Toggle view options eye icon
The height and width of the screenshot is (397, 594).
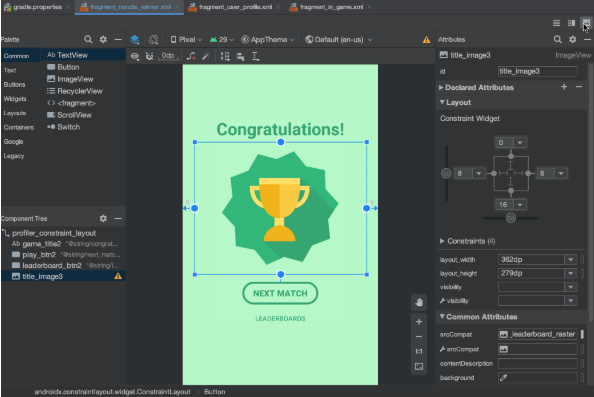tap(134, 56)
